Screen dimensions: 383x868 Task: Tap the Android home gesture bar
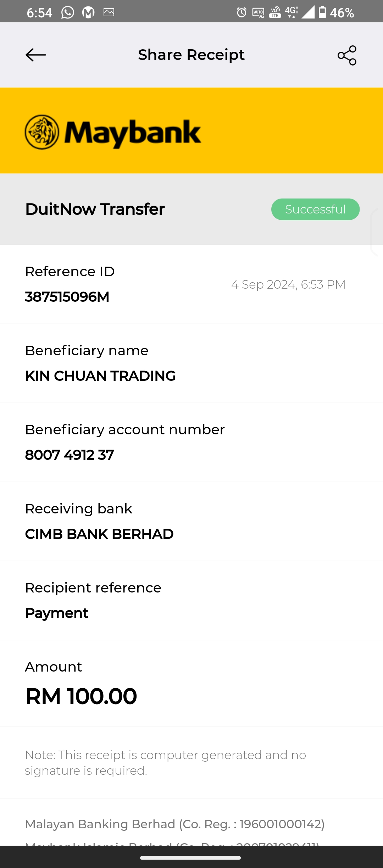190,858
